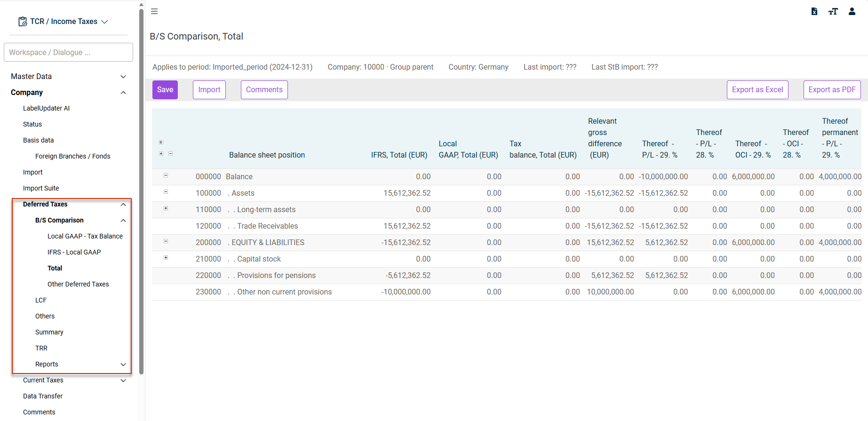
Task: Open LabelUpdater AI in sidebar
Action: click(x=46, y=108)
